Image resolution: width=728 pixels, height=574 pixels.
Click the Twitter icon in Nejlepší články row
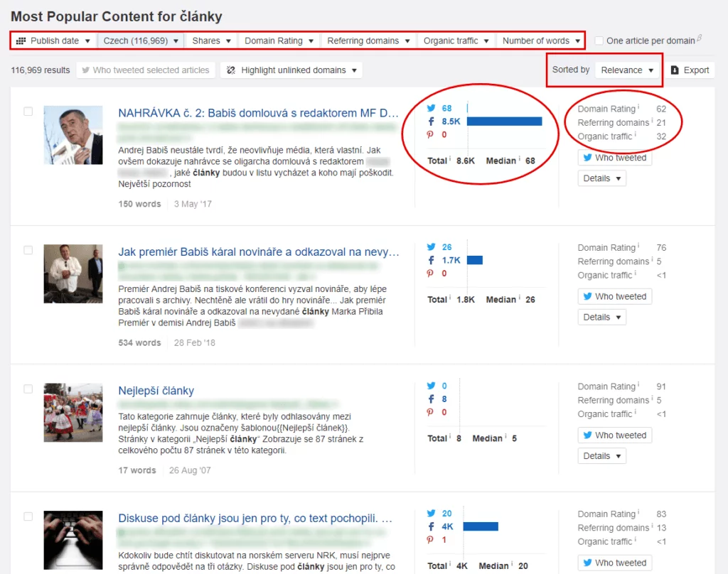pos(431,386)
